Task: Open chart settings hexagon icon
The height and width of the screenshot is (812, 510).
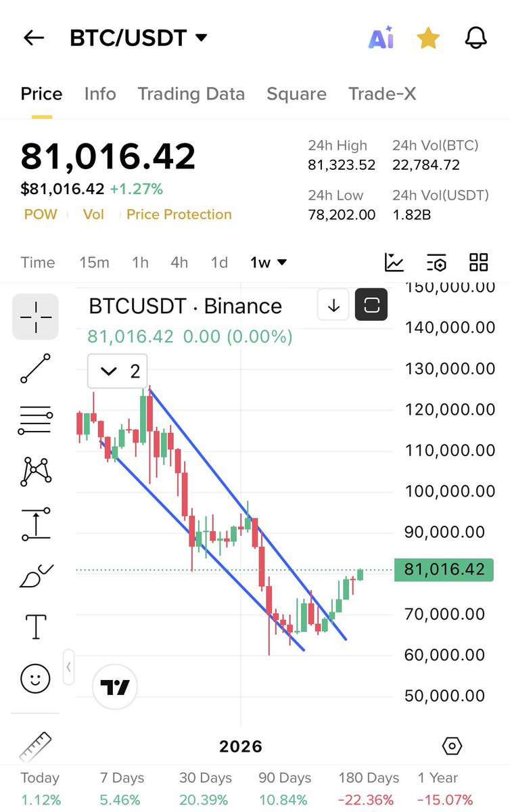Action: 451,746
